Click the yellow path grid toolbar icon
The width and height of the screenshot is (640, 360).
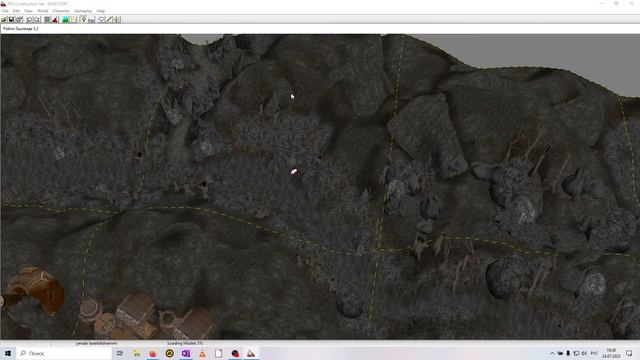[73, 20]
